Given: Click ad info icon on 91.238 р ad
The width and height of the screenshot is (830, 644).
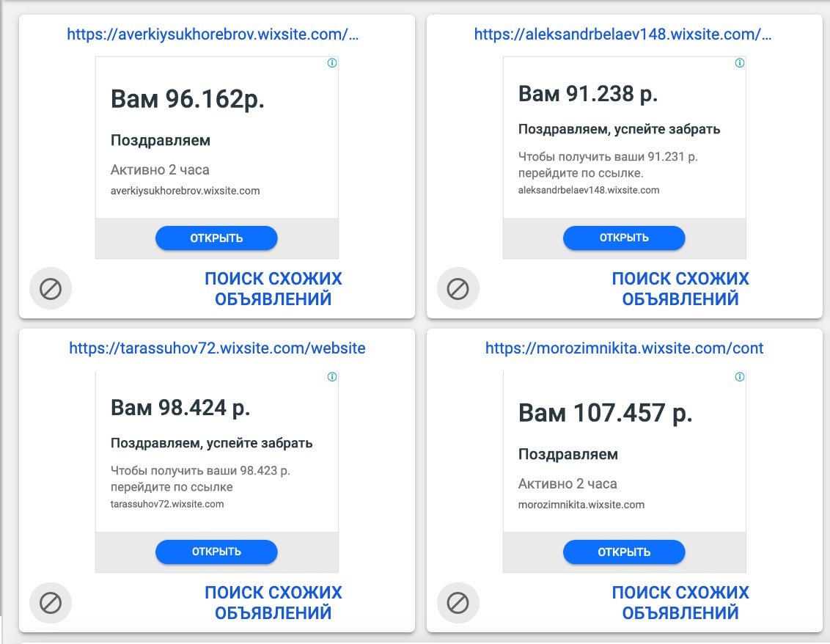Looking at the screenshot, I should pos(740,63).
